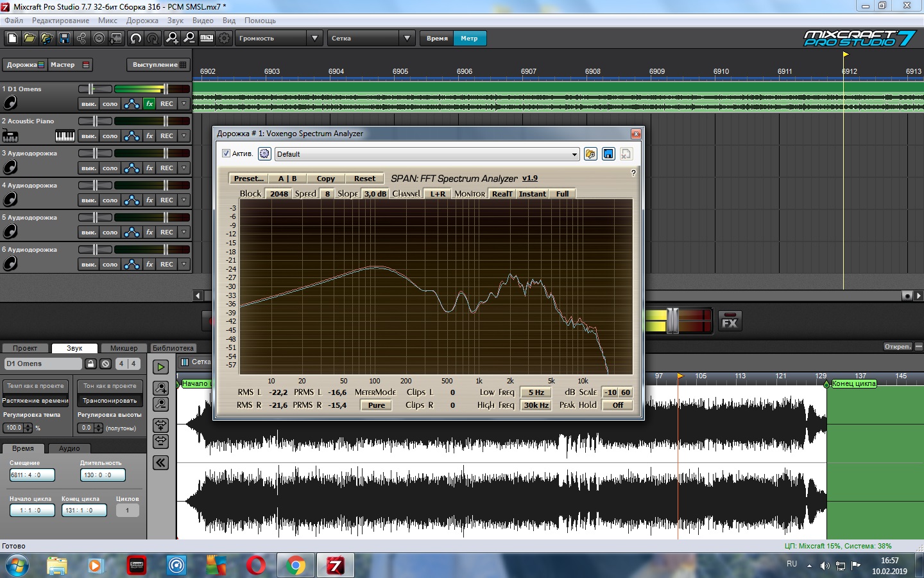Viewport: 924px width, 578px height.
Task: Open the Acoustic Piano track options arrow
Action: 184,136
